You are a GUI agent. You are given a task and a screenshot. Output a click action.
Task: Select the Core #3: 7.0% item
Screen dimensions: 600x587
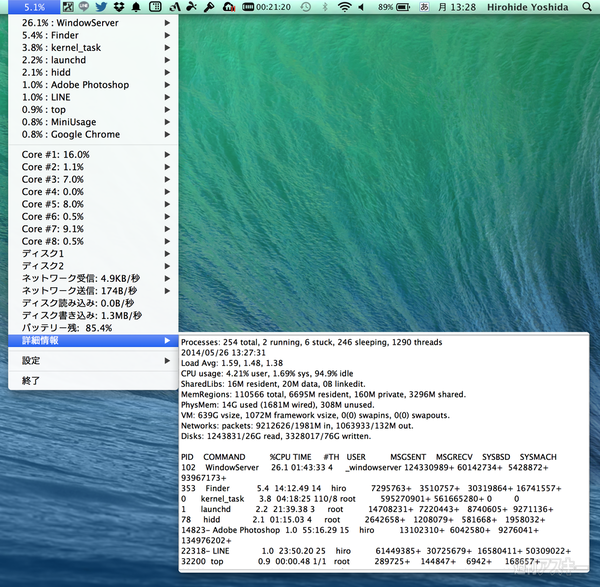click(x=93, y=179)
